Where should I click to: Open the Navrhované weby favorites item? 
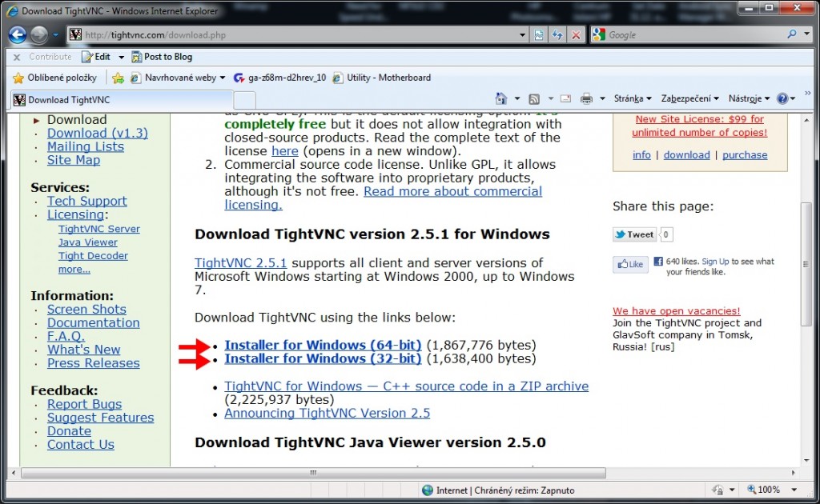tap(178, 78)
